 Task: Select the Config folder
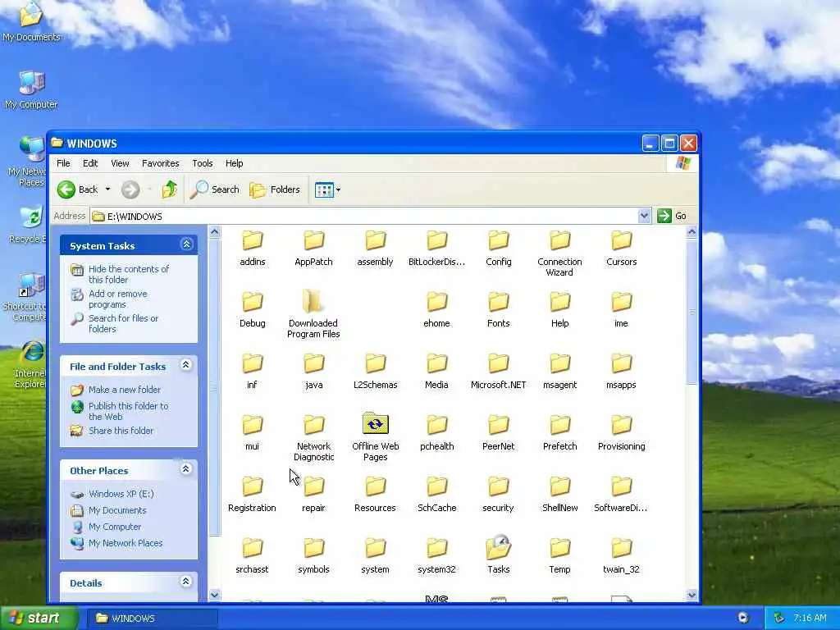(x=499, y=249)
